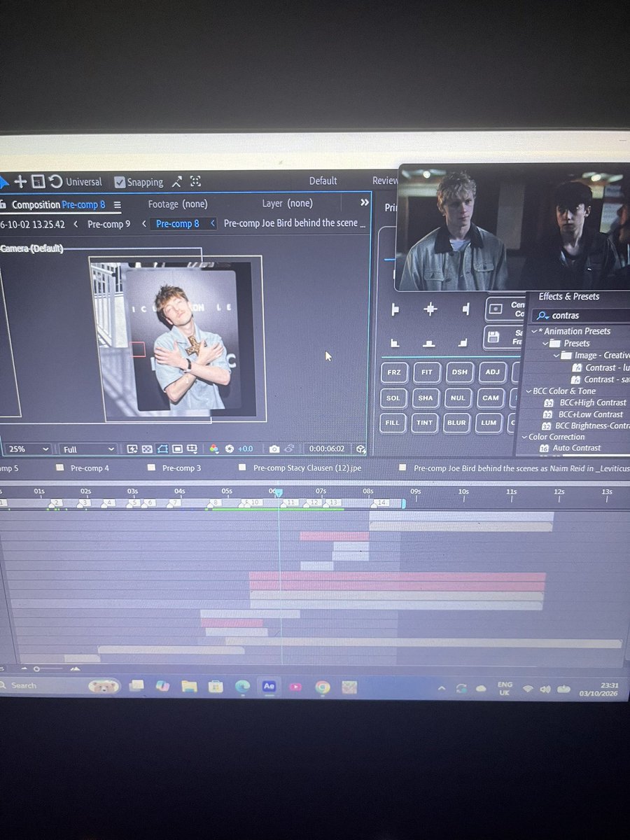Click the Effects search magnifier icon
This screenshot has width=630, height=840.
pos(542,316)
